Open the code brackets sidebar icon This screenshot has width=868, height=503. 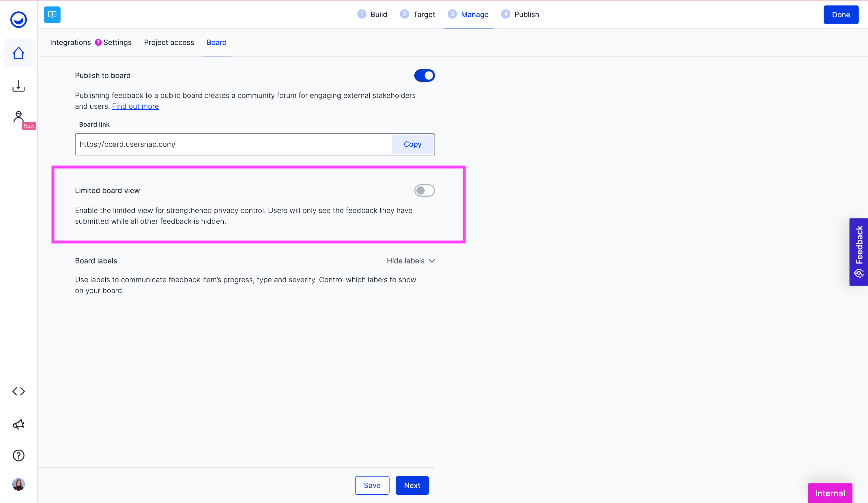(18, 391)
